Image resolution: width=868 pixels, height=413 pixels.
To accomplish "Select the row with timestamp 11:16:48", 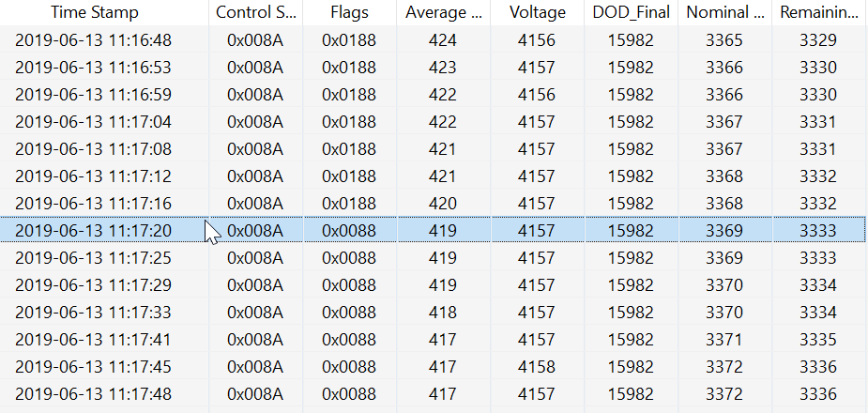I will [434, 39].
